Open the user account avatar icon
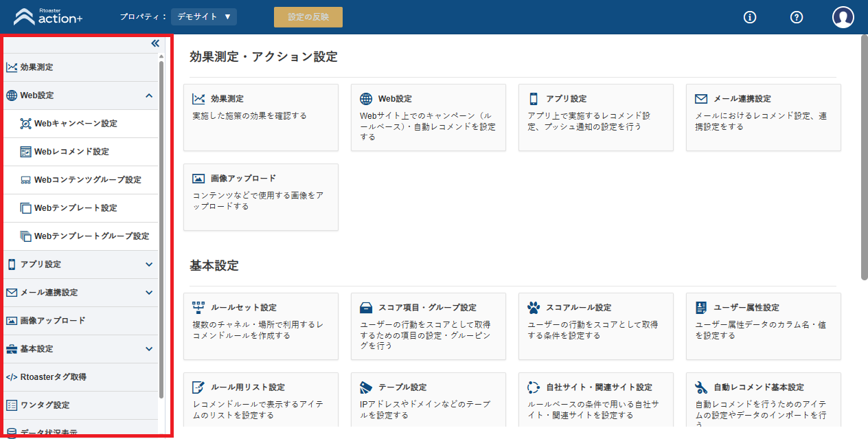The width and height of the screenshot is (868, 439). [843, 17]
